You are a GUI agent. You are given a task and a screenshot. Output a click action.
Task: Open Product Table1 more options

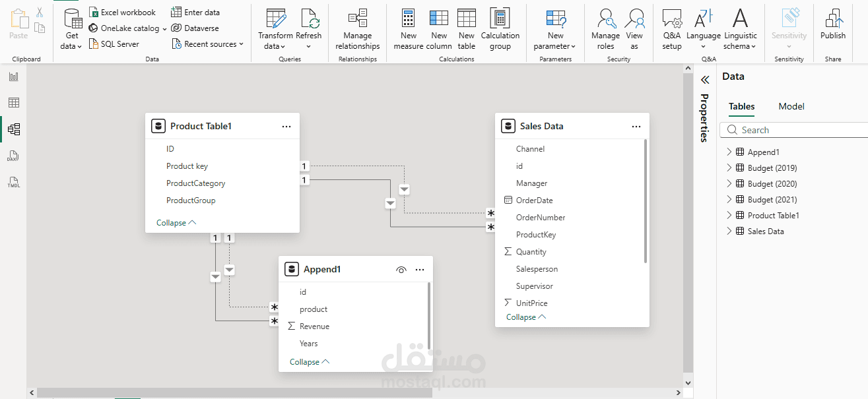point(286,126)
